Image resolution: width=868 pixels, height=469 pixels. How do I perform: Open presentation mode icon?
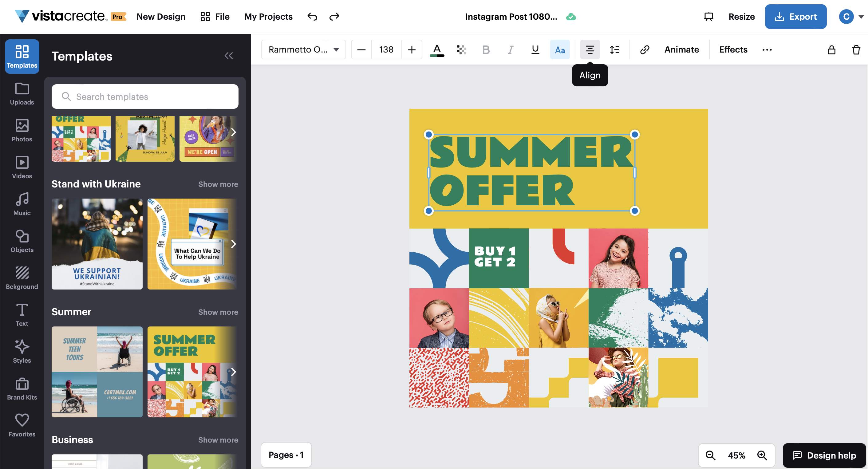pyautogui.click(x=708, y=17)
